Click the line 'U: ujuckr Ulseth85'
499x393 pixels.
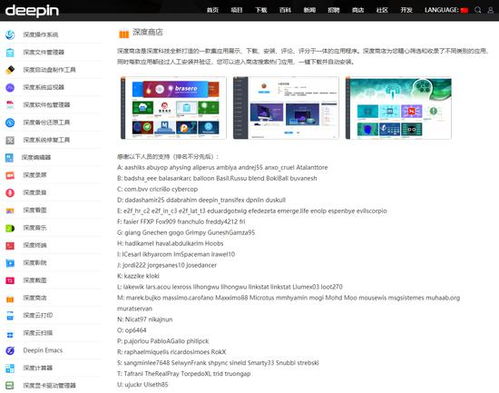[142, 385]
